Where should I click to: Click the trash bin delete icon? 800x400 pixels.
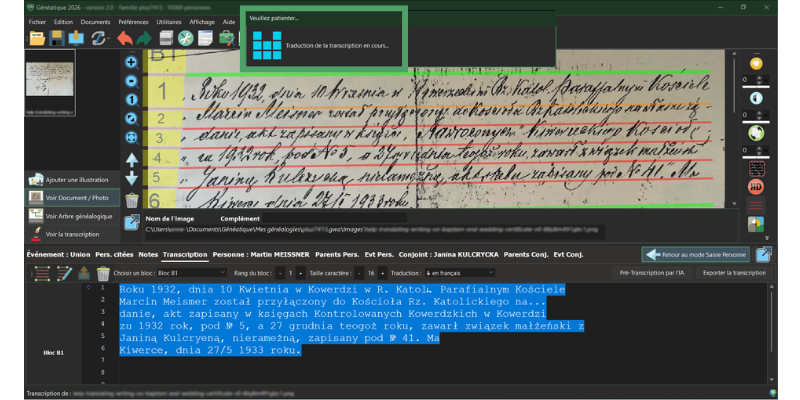pyautogui.click(x=131, y=200)
